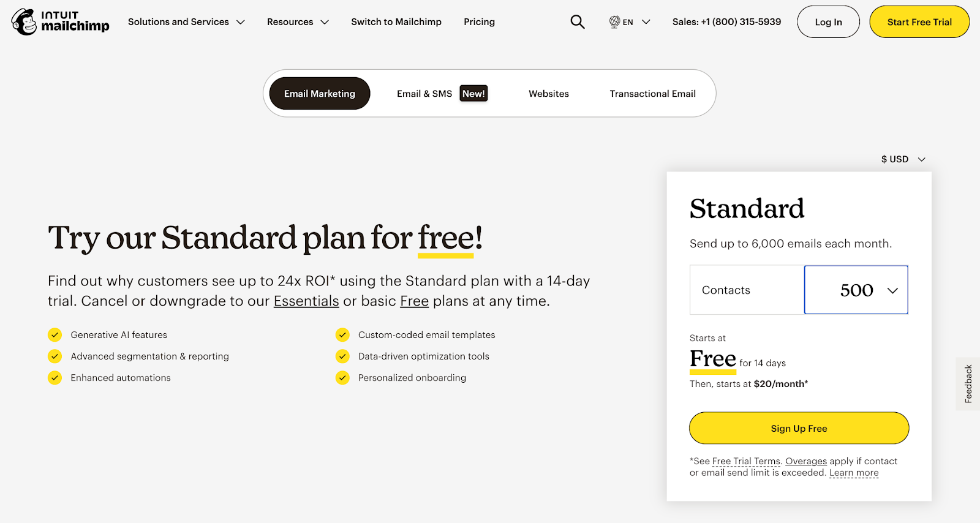Open the Free Trial Terms link
Viewport: 980px width, 523px height.
pos(746,461)
